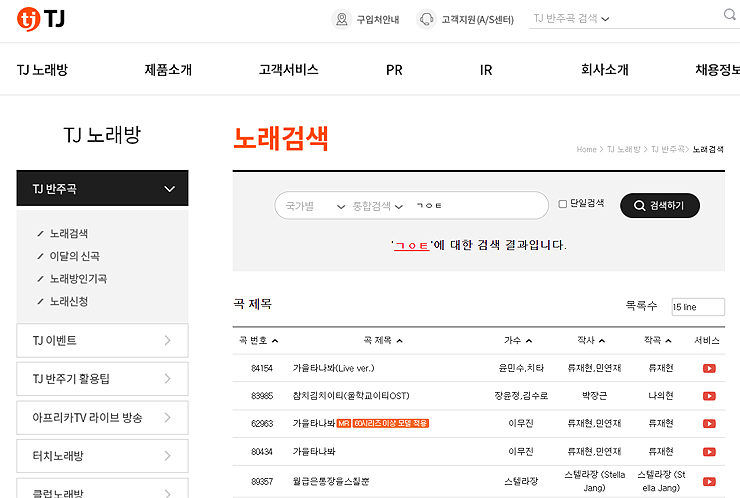
Task: Sort by 곡 제목 column arrow
Action: tap(400, 341)
